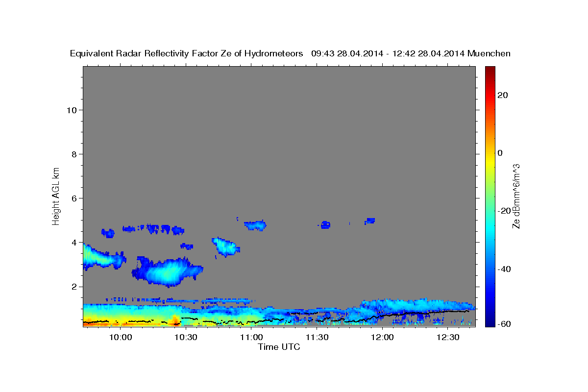The width and height of the screenshot is (588, 392).
Task: Click the 11:00 time tick label
Action: click(x=251, y=338)
